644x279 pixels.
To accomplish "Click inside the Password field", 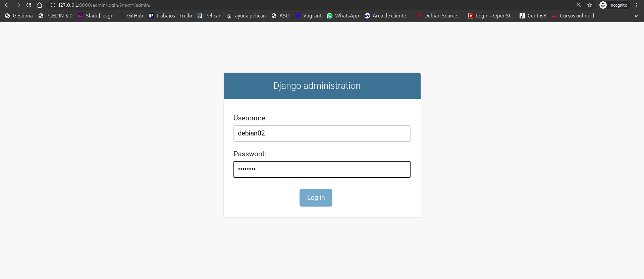I will tap(322, 169).
